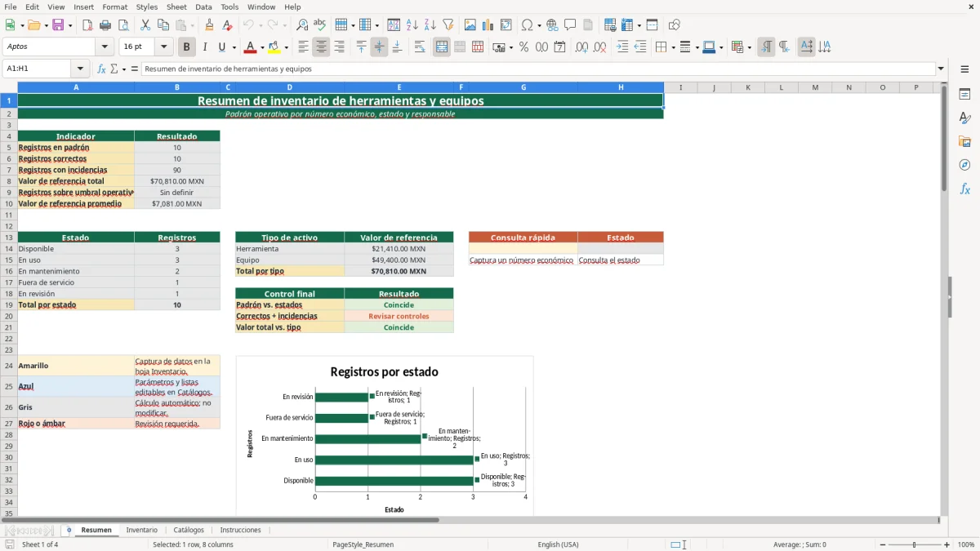Viewport: 980px width, 551px height.
Task: Insert an image
Action: [x=470, y=25]
